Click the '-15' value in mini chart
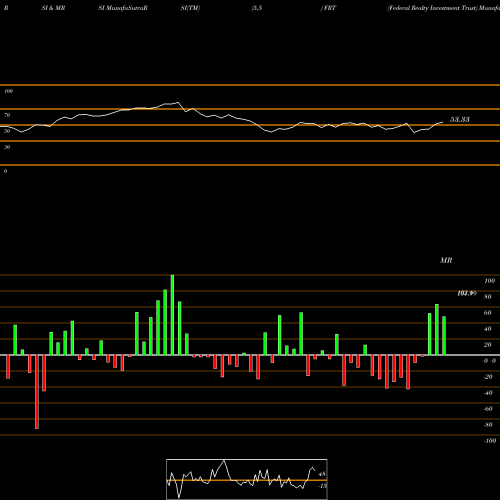 322,486
